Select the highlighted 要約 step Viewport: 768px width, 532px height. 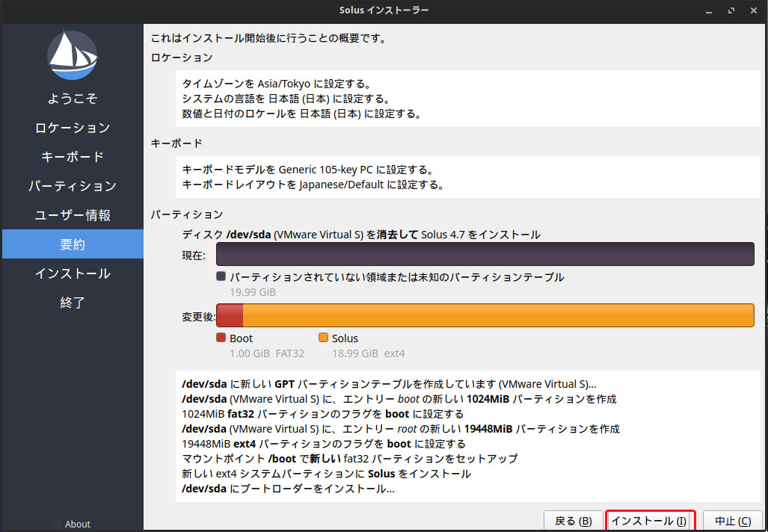click(x=73, y=244)
